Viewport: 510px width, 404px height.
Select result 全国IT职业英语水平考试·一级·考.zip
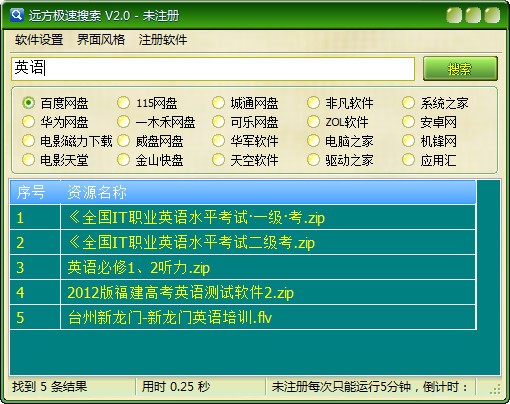point(268,217)
